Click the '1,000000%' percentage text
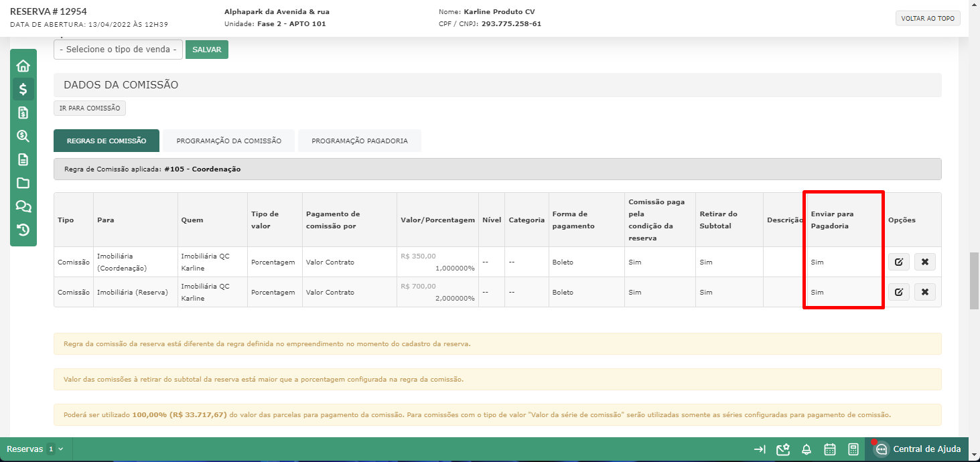Image resolution: width=980 pixels, height=462 pixels. (x=455, y=268)
